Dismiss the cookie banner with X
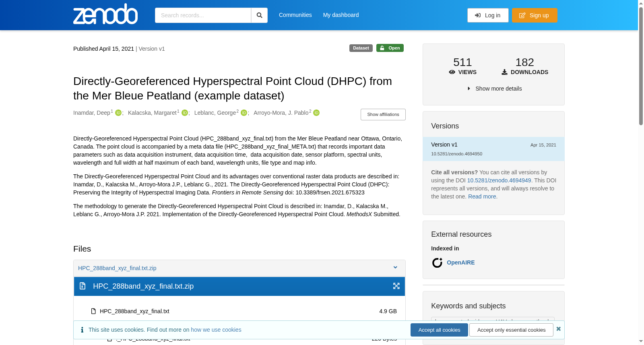This screenshot has width=644, height=345. click(x=558, y=329)
